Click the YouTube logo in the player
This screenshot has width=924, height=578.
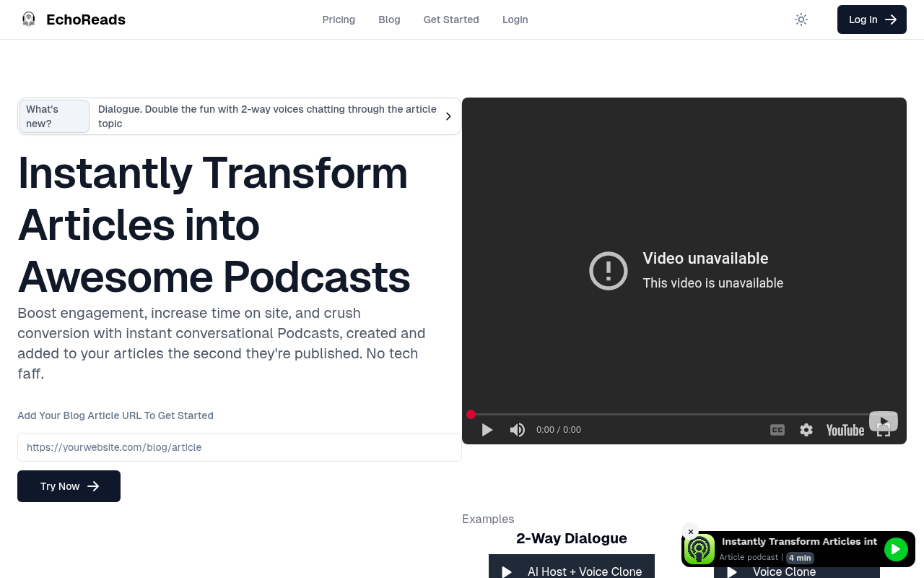coord(844,429)
